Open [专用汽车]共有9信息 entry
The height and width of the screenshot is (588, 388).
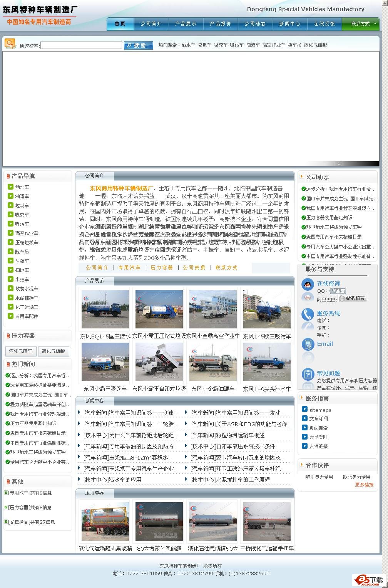[x=30, y=493]
